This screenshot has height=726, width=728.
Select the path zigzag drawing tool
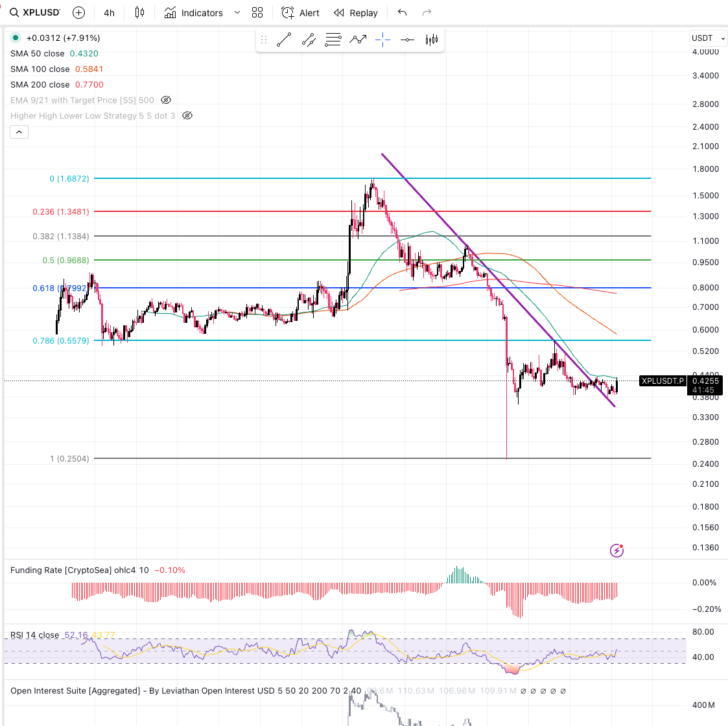click(x=358, y=40)
